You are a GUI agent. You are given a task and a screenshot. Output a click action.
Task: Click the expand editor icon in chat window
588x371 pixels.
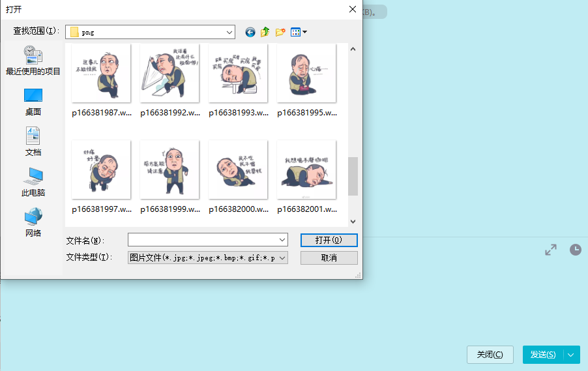click(x=551, y=250)
